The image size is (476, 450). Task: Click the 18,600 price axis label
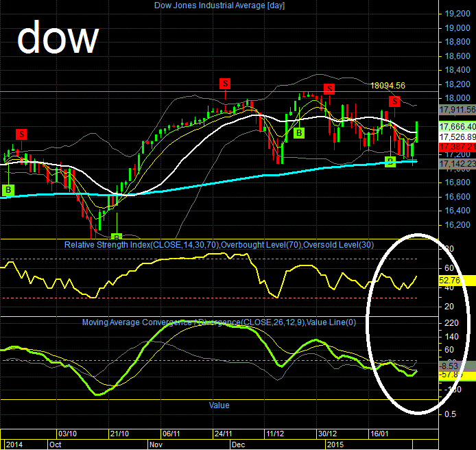(457, 56)
